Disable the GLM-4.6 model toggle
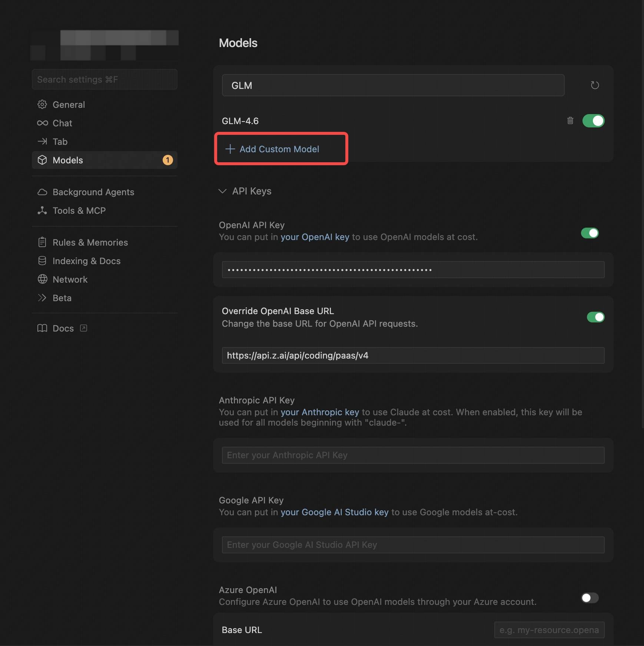The image size is (644, 646). (x=593, y=121)
